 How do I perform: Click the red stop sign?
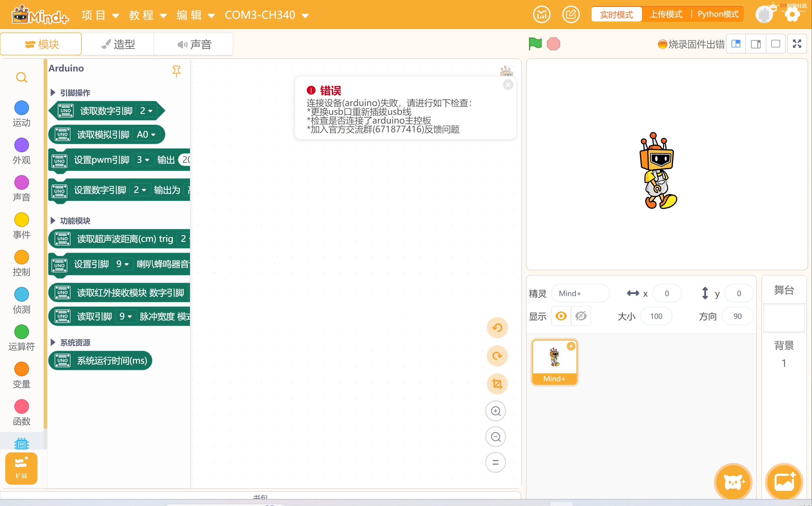point(553,43)
